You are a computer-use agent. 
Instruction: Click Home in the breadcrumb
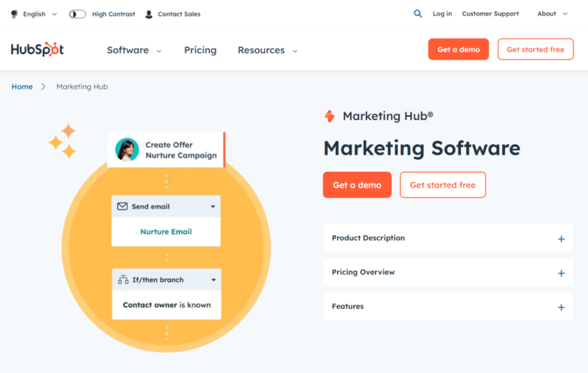(x=22, y=87)
